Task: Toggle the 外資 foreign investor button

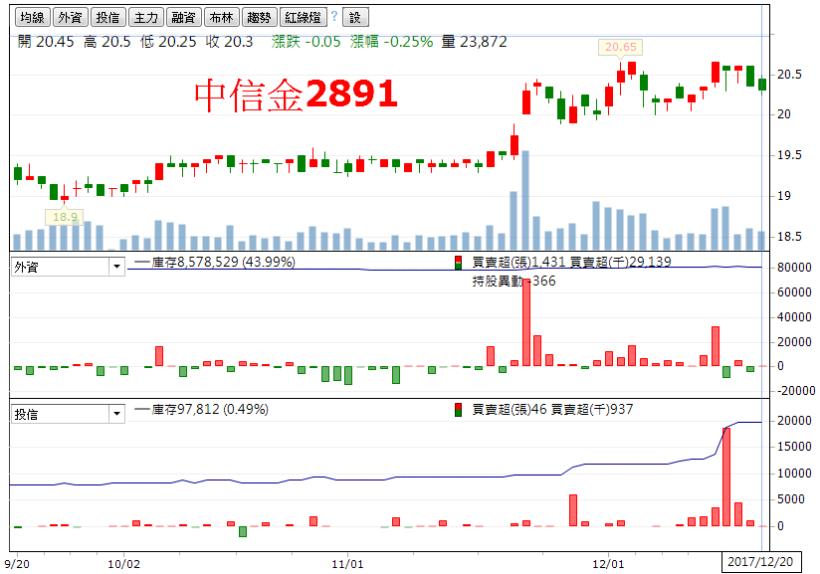Action: coord(70,17)
